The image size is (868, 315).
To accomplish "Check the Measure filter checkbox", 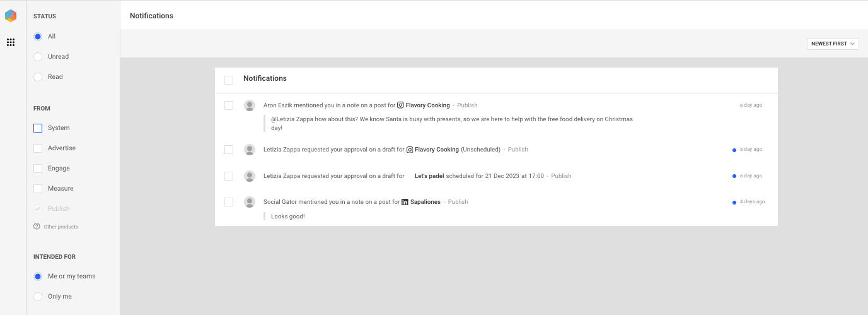I will pos(38,189).
